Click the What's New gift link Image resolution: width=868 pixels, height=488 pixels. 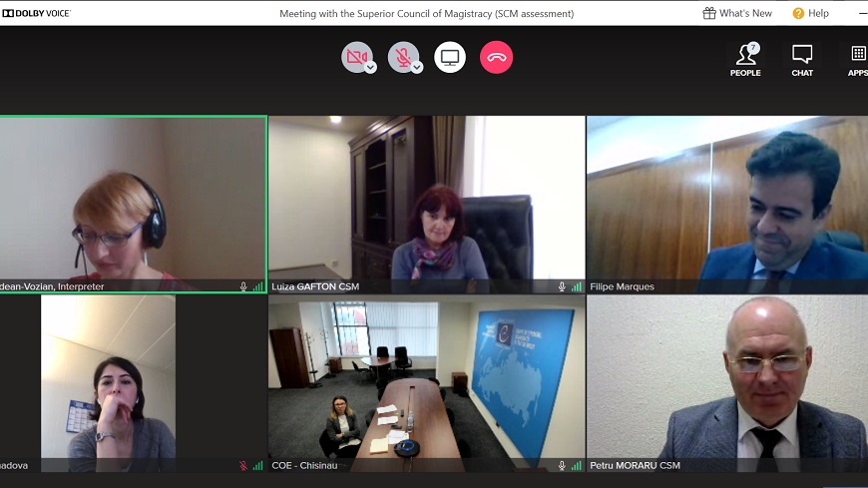click(x=737, y=13)
